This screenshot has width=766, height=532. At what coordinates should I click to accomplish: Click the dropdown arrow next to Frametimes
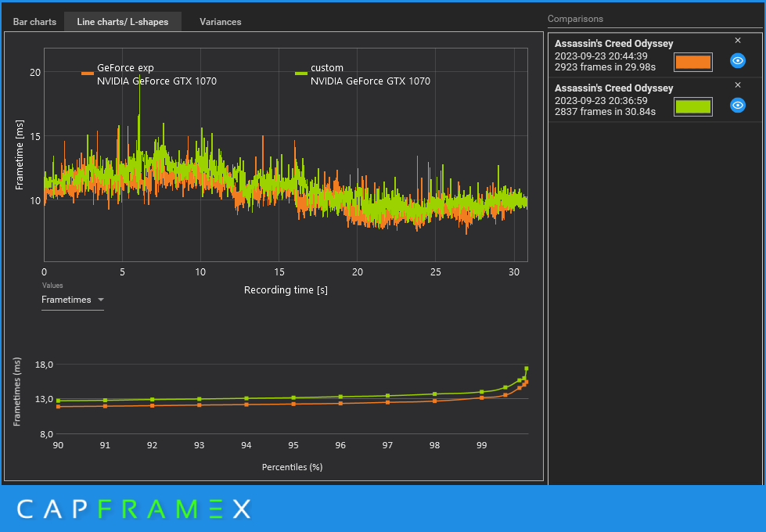(101, 300)
